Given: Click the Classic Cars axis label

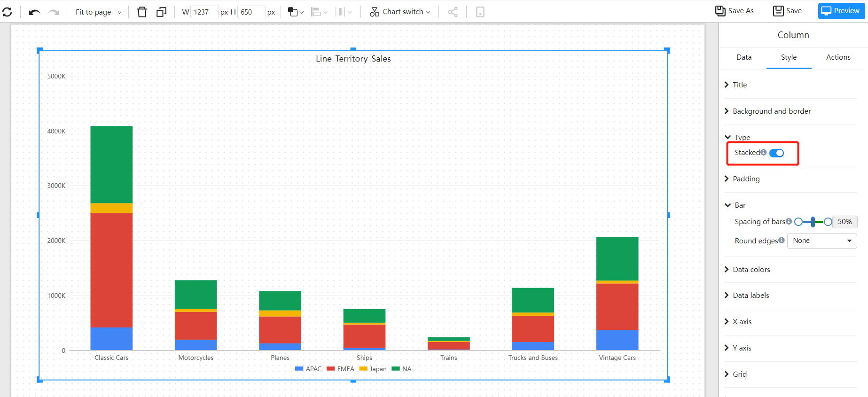Looking at the screenshot, I should [x=111, y=358].
